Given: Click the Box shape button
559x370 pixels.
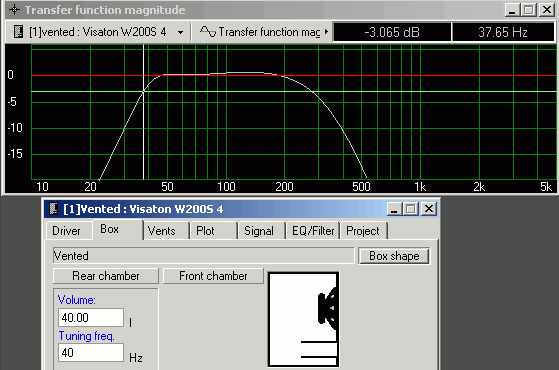Looking at the screenshot, I should pyautogui.click(x=394, y=256).
